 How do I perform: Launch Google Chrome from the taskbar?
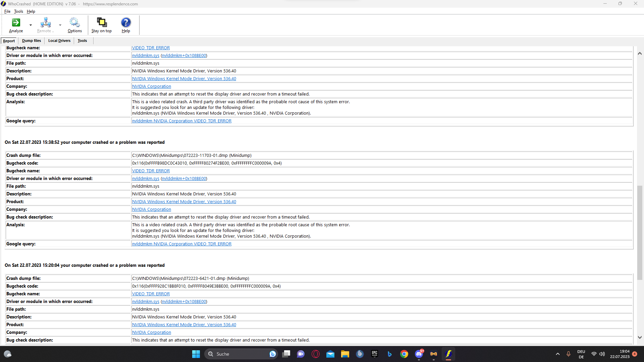(404, 354)
